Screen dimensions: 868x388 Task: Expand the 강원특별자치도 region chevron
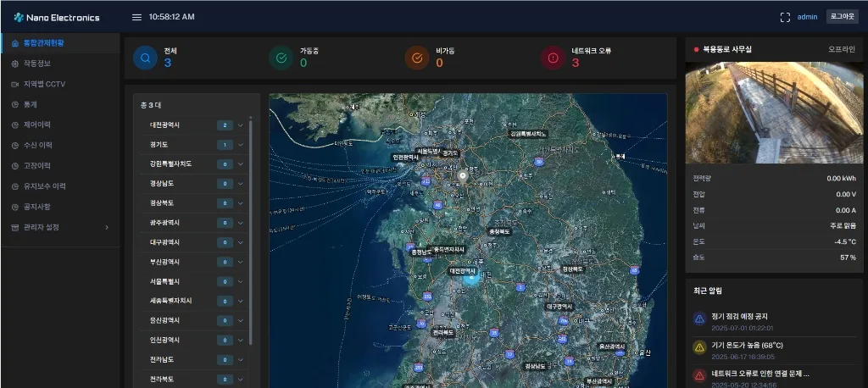point(240,164)
